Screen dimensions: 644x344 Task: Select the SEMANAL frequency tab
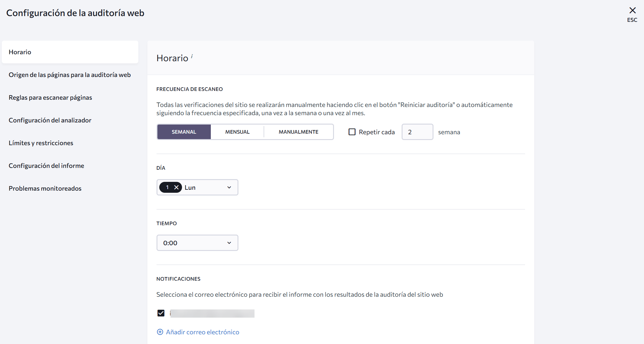pyautogui.click(x=184, y=132)
